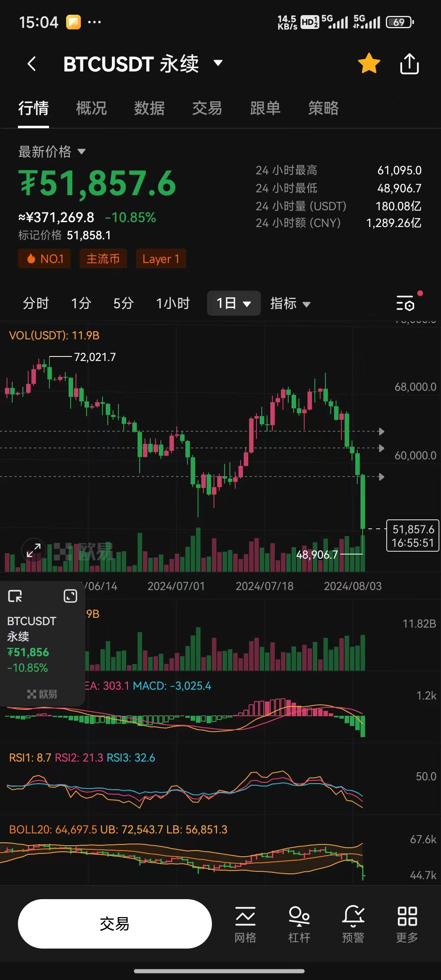This screenshot has height=980, width=441.
Task: Select the 分时 chart interval
Action: click(36, 303)
